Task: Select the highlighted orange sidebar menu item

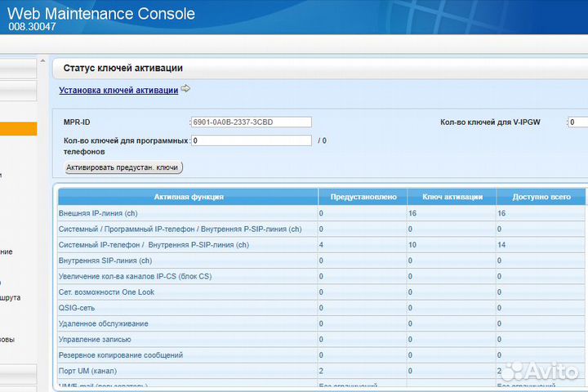Action: click(x=18, y=129)
